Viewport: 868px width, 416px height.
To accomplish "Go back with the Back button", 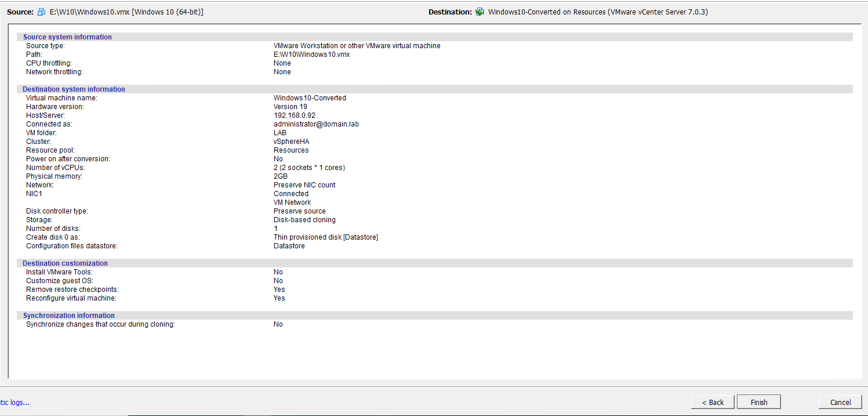I will (x=713, y=402).
